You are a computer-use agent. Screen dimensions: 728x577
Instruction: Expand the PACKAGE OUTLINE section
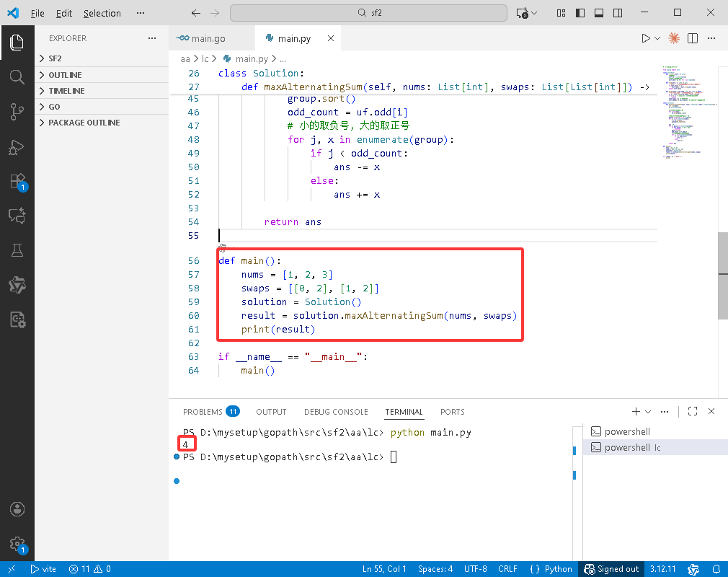(102, 122)
